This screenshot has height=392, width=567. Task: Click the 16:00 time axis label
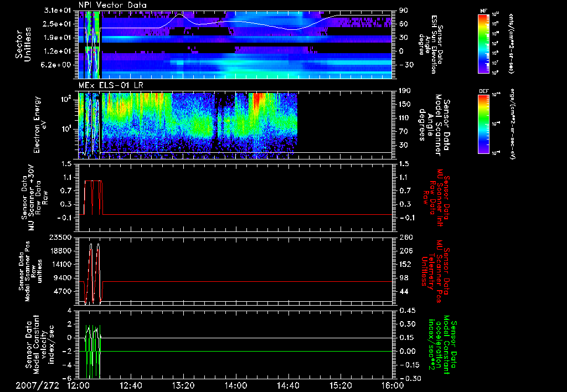(393, 385)
